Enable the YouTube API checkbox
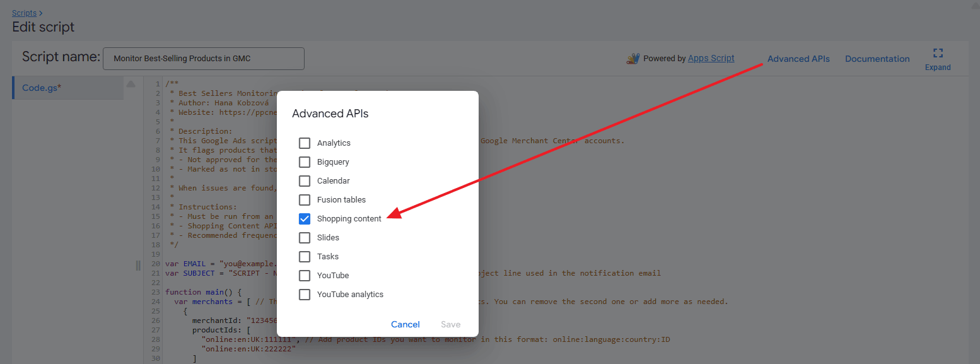Screen dimensions: 980x364 coord(305,276)
